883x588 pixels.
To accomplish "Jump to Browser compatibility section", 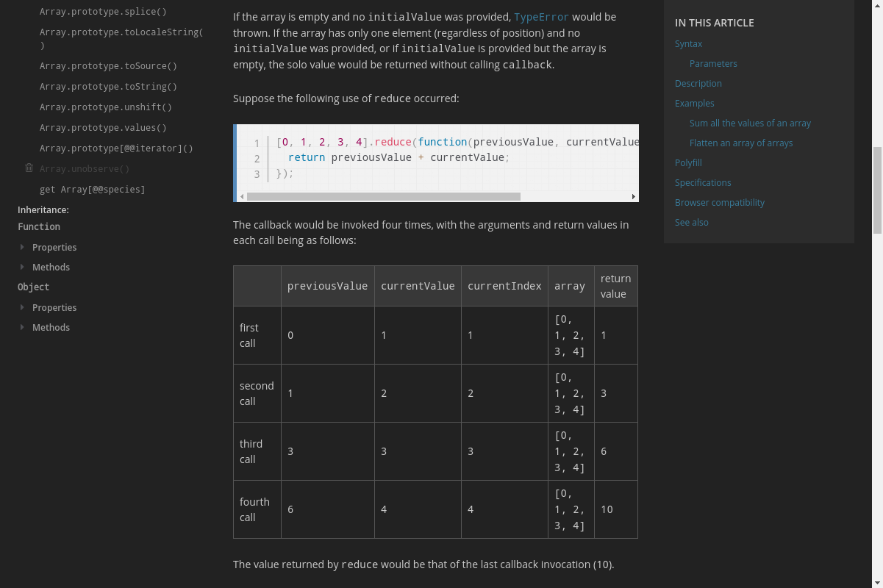I will click(720, 203).
